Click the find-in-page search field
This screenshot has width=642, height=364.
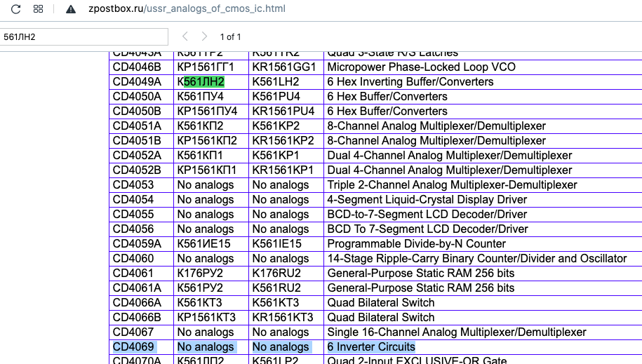tap(84, 36)
